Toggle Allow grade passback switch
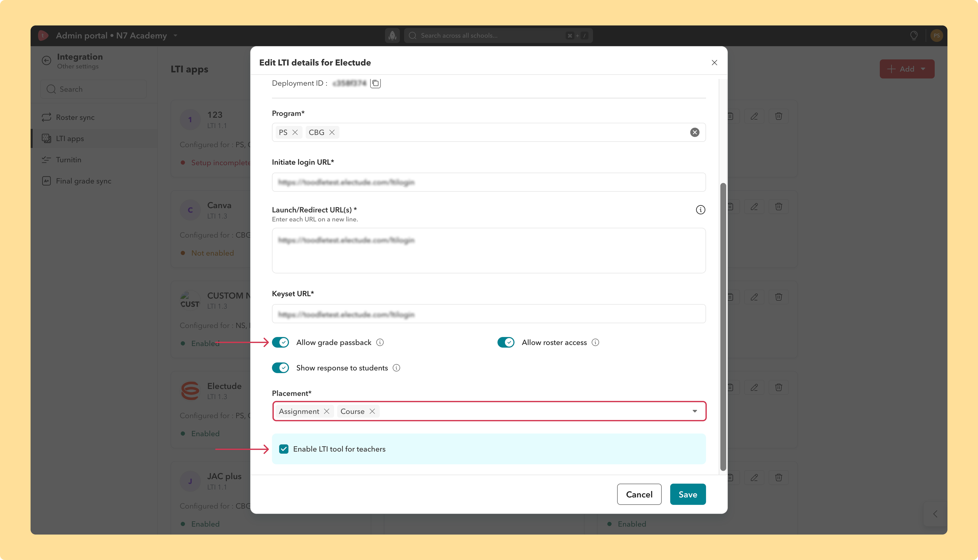The width and height of the screenshot is (978, 560). click(x=280, y=342)
